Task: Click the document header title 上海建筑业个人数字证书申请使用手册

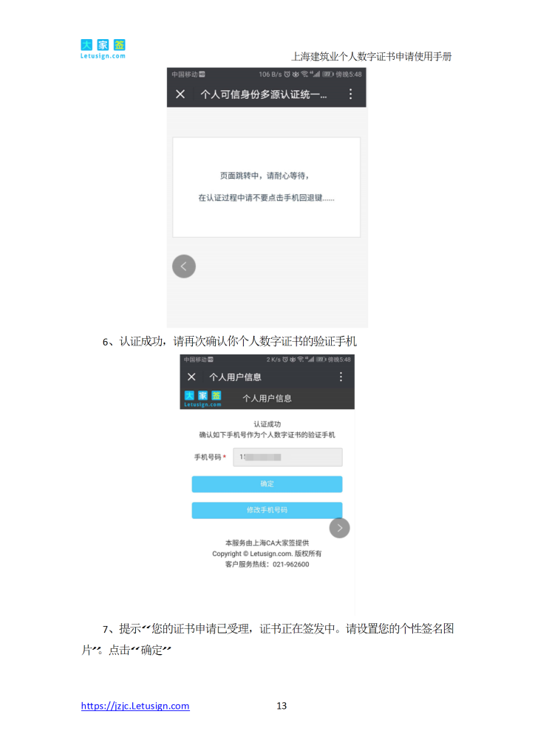Action: pyautogui.click(x=371, y=56)
